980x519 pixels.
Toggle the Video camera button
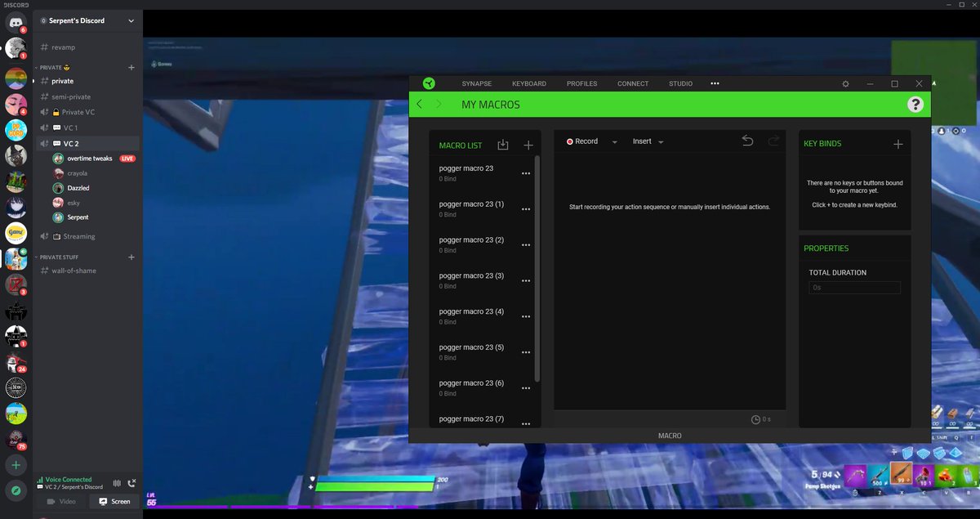pyautogui.click(x=61, y=501)
